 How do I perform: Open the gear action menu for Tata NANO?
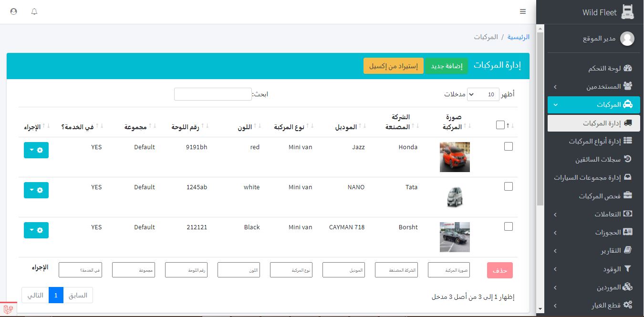point(36,190)
